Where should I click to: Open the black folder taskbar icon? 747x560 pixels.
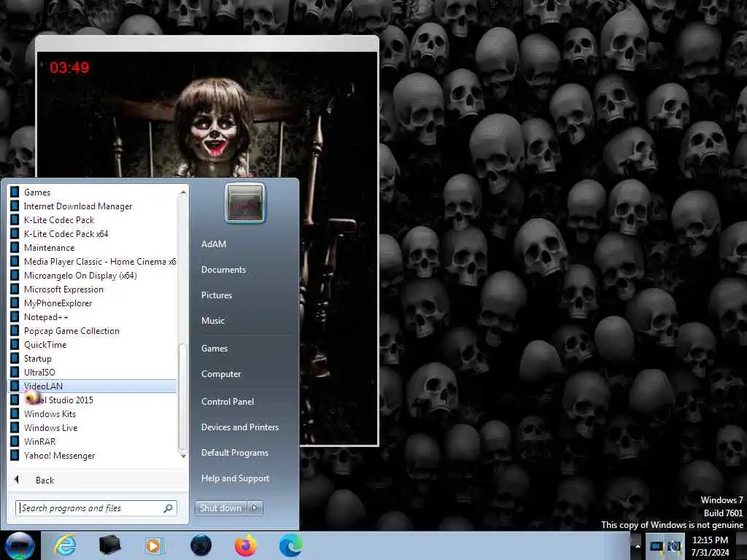109,545
